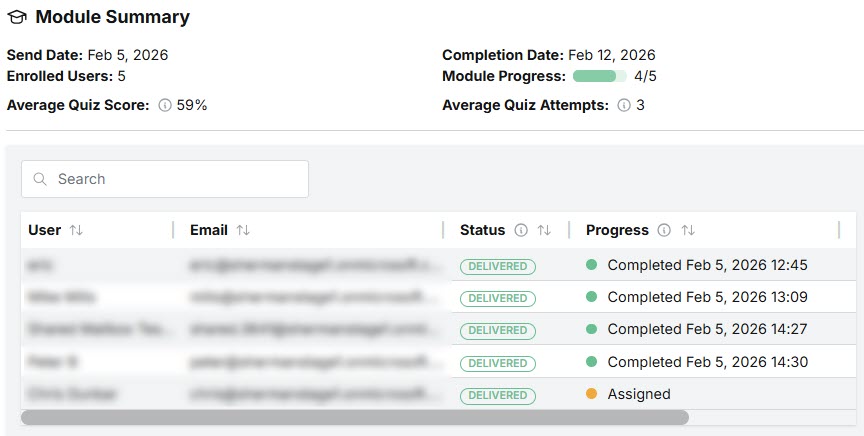Click into the Search input field

[x=175, y=179]
